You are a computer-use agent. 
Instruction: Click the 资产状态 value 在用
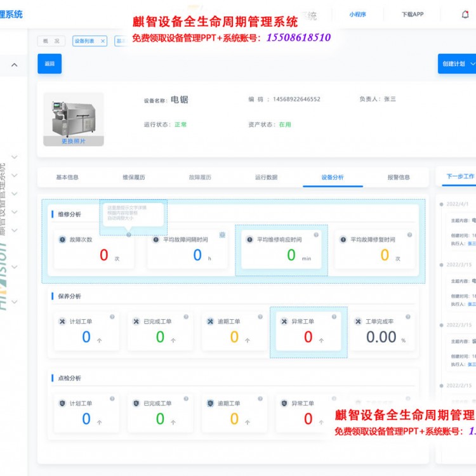(285, 124)
